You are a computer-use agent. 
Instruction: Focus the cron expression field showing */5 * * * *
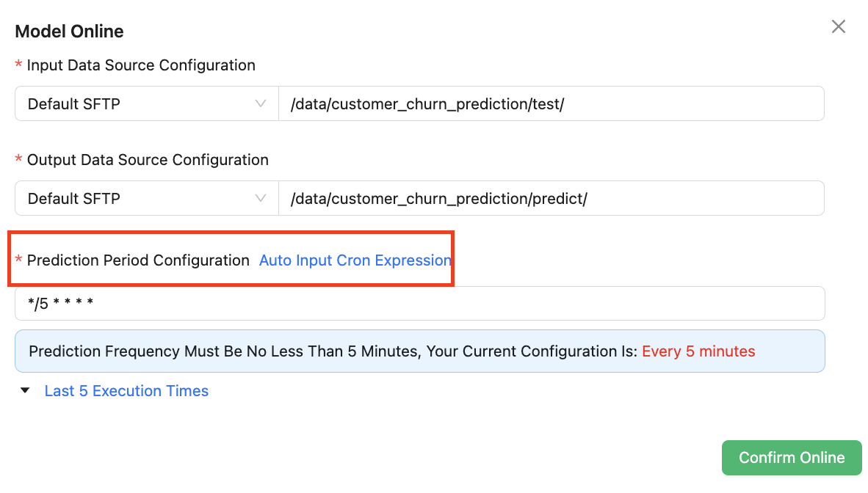click(x=419, y=304)
